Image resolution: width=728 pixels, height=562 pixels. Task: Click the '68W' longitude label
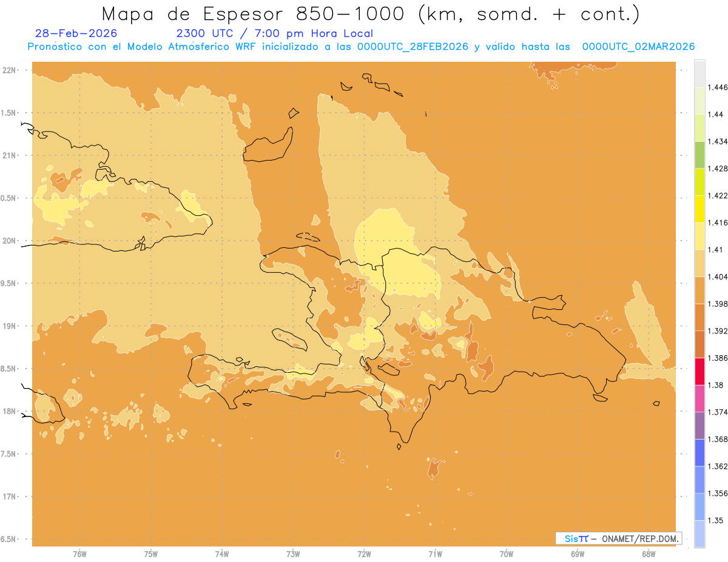(649, 554)
